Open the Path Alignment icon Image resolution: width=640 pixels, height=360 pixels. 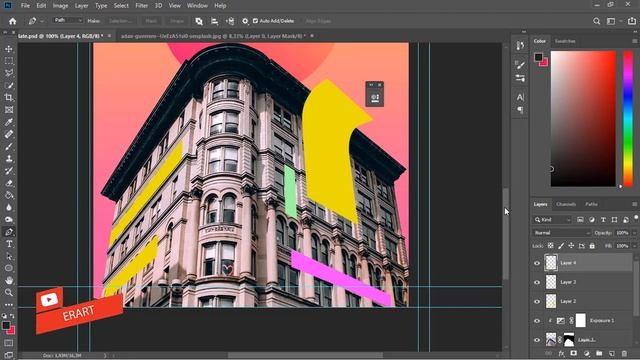[x=214, y=21]
